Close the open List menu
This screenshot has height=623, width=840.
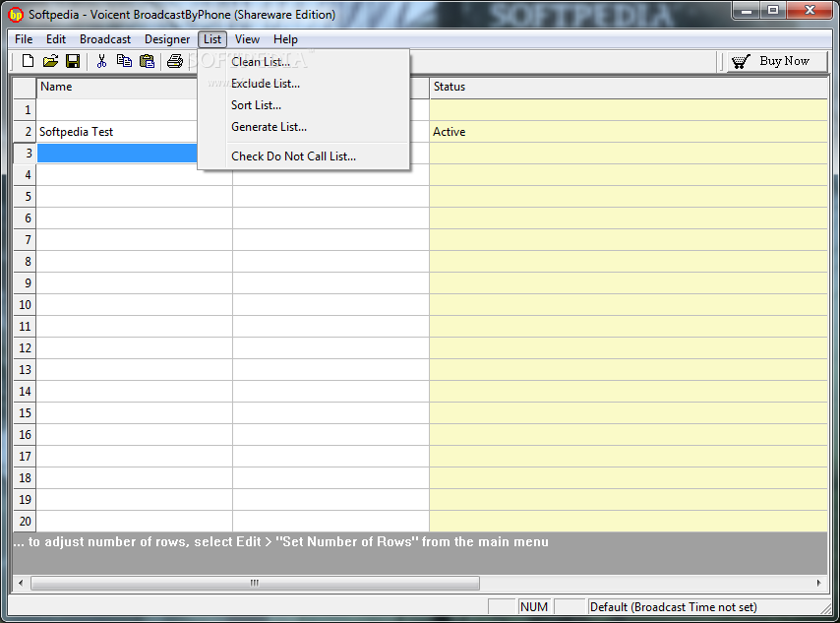click(x=212, y=39)
